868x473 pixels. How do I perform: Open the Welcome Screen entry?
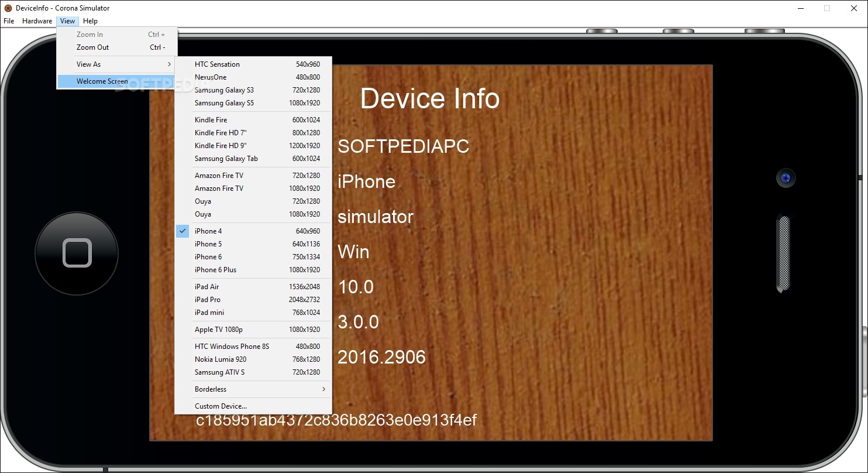tap(116, 81)
